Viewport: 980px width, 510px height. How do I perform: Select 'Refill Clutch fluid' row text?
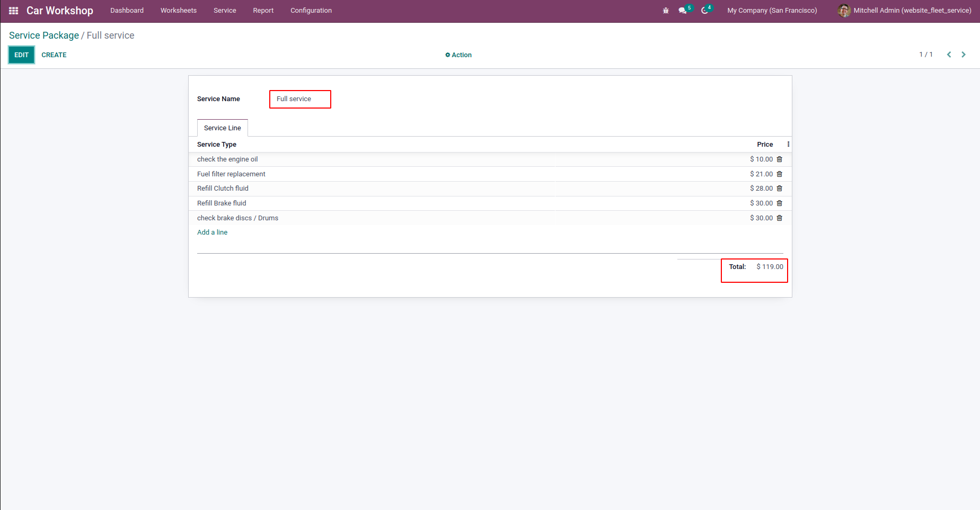coord(223,189)
